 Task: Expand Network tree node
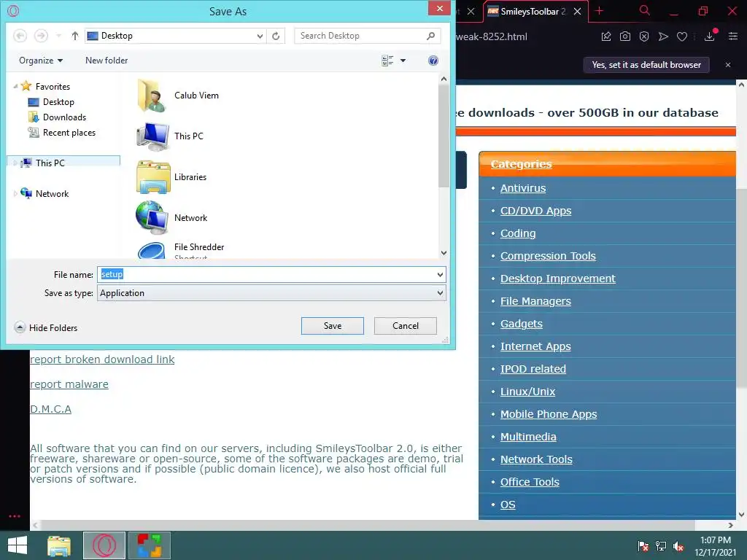(x=15, y=194)
